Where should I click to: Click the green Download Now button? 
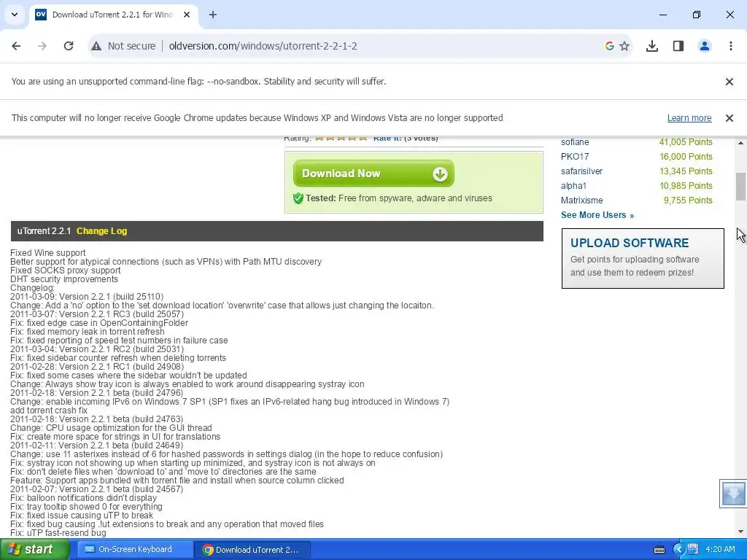click(x=373, y=174)
